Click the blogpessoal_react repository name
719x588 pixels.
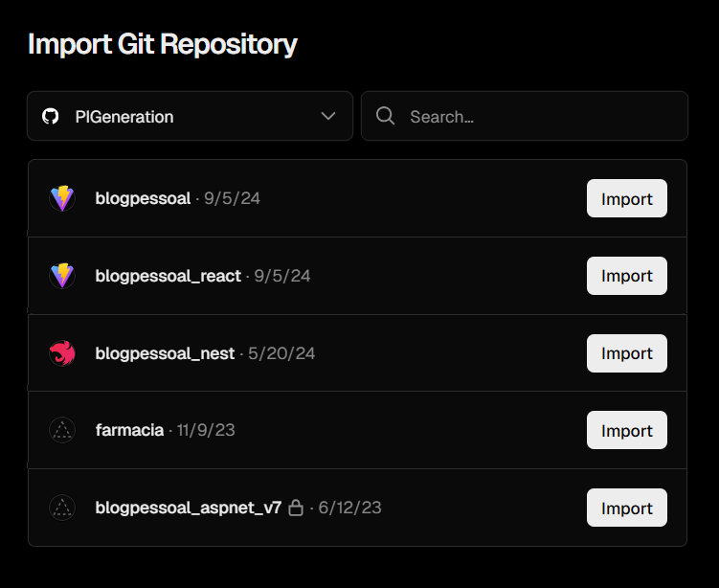click(168, 276)
